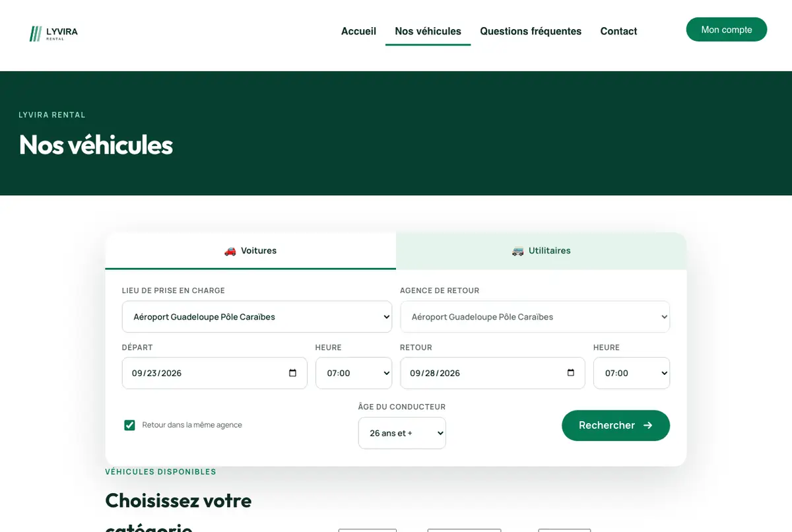This screenshot has width=792, height=532.
Task: Open the Agence de retour dropdown
Action: pyautogui.click(x=535, y=317)
